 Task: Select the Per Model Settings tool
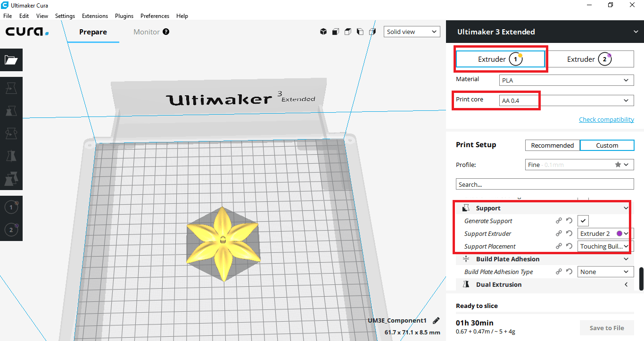pos(11,179)
